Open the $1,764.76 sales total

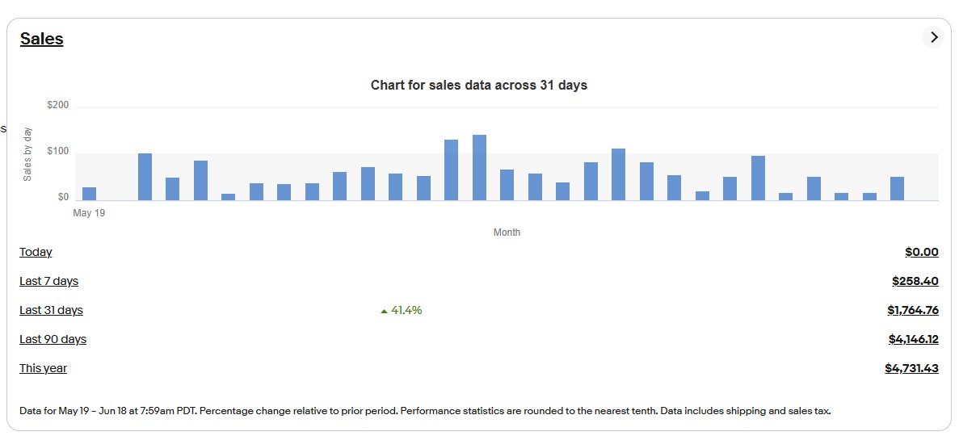point(913,310)
